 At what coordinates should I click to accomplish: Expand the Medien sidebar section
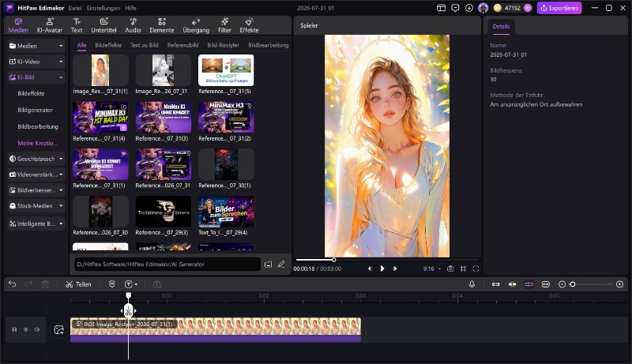(36, 46)
